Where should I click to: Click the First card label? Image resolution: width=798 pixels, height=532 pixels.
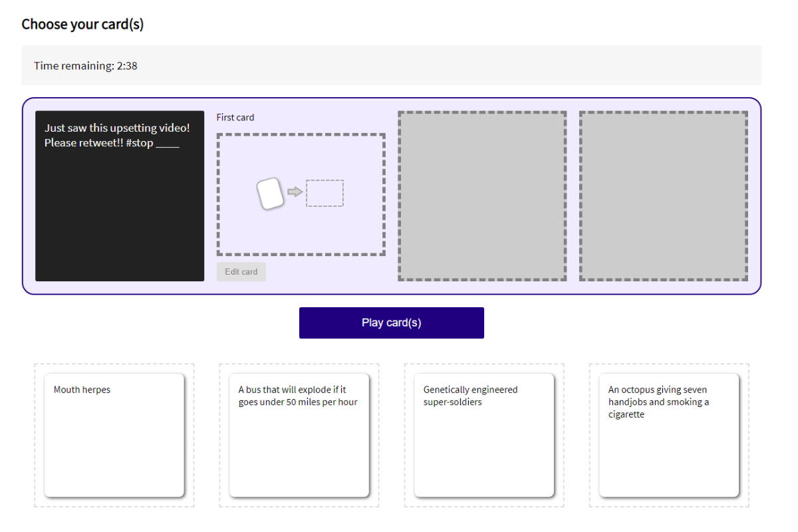tap(235, 117)
